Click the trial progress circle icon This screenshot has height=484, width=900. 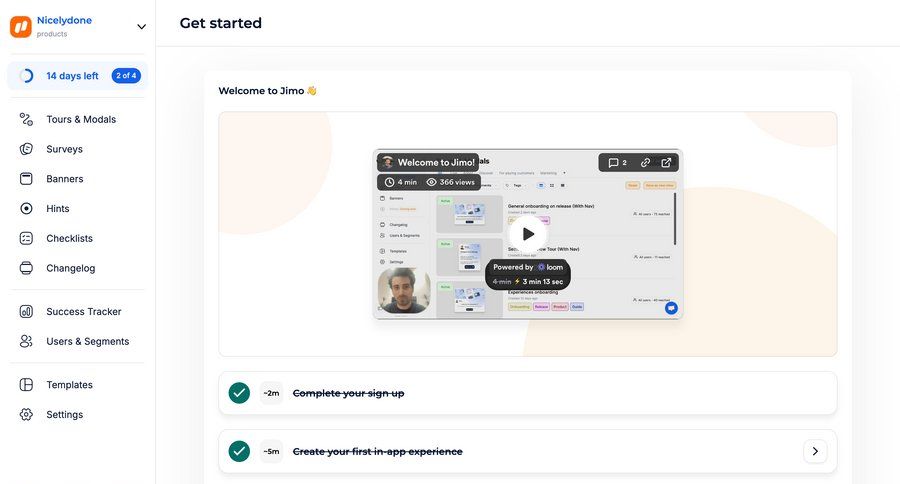coord(26,76)
